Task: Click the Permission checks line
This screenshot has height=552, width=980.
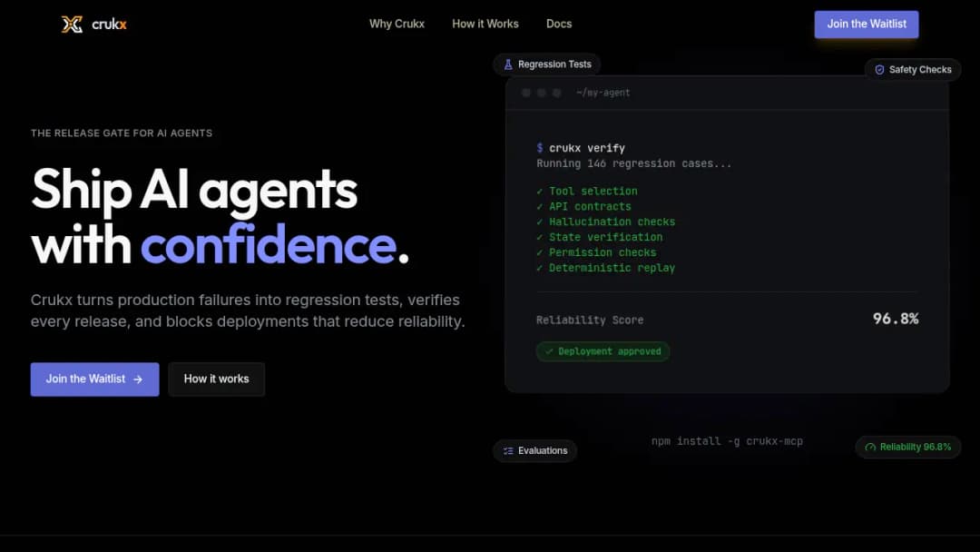Action: tap(596, 252)
